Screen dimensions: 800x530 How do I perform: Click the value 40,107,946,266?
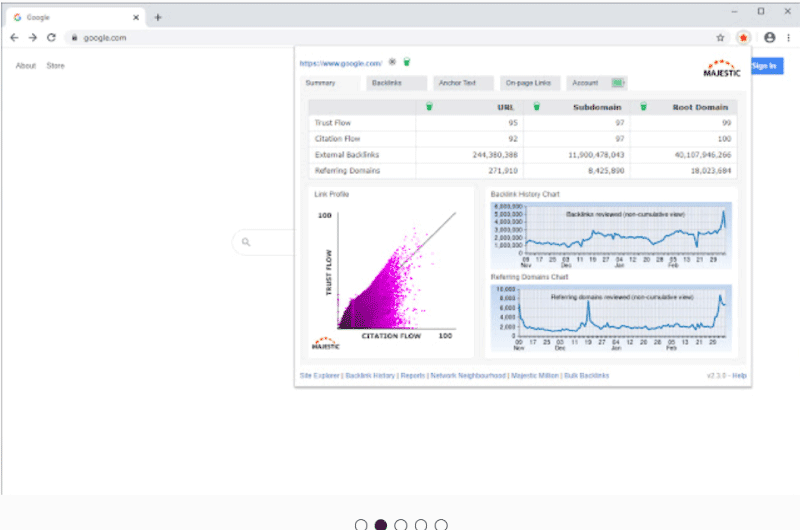tap(703, 155)
